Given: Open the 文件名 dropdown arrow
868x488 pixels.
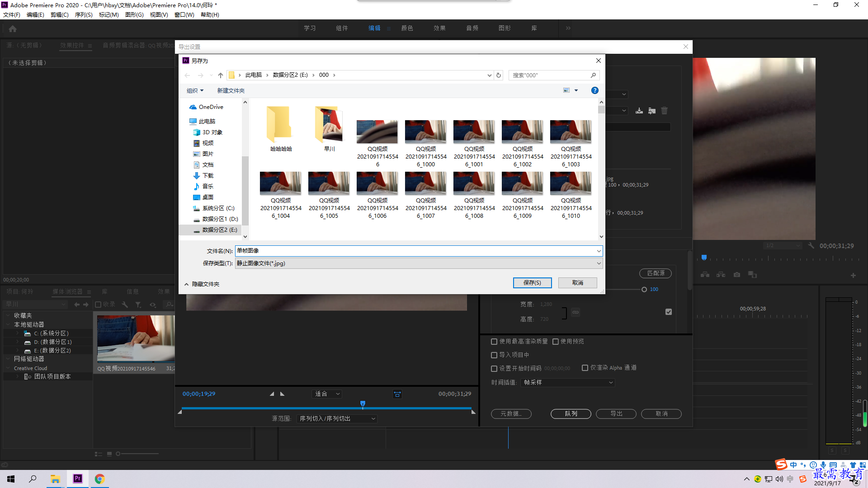Looking at the screenshot, I should click(599, 251).
